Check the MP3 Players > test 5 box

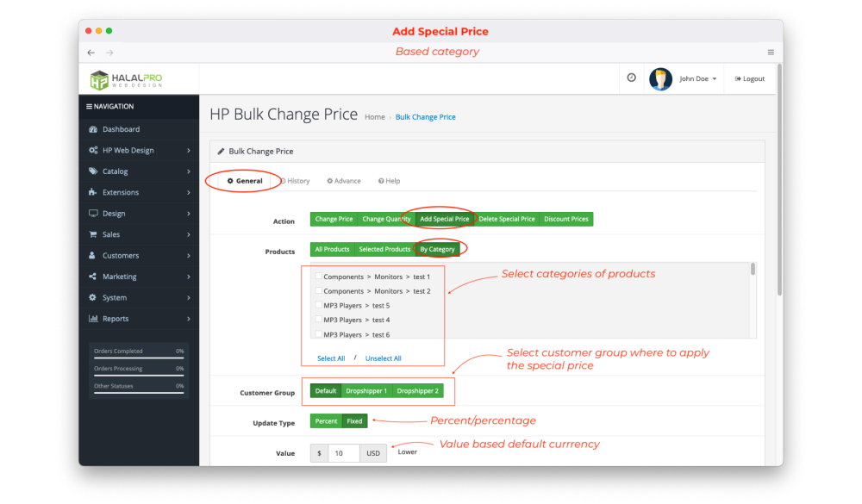[x=319, y=306]
